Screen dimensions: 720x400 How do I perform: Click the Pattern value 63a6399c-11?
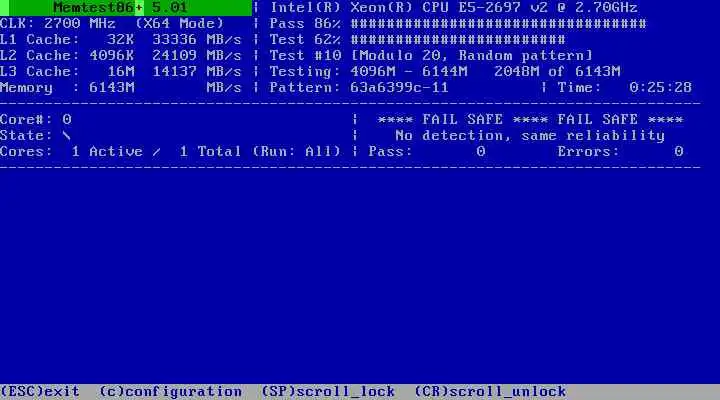[399, 87]
